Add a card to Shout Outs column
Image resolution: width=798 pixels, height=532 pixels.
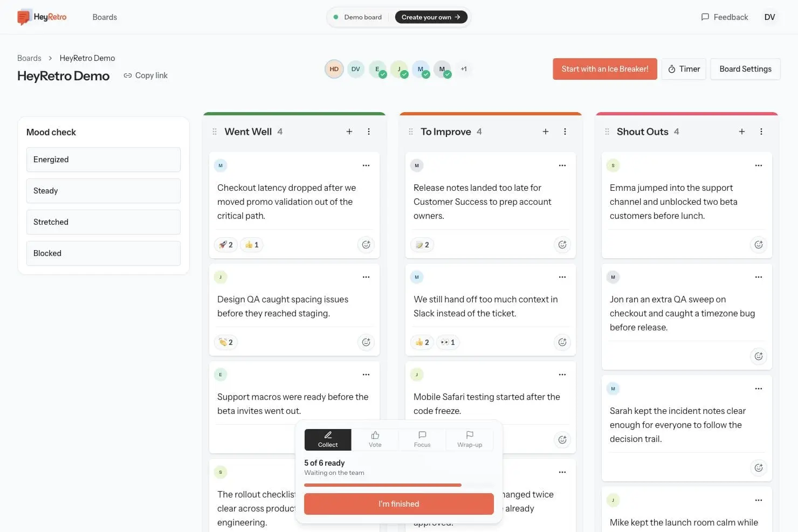point(742,132)
